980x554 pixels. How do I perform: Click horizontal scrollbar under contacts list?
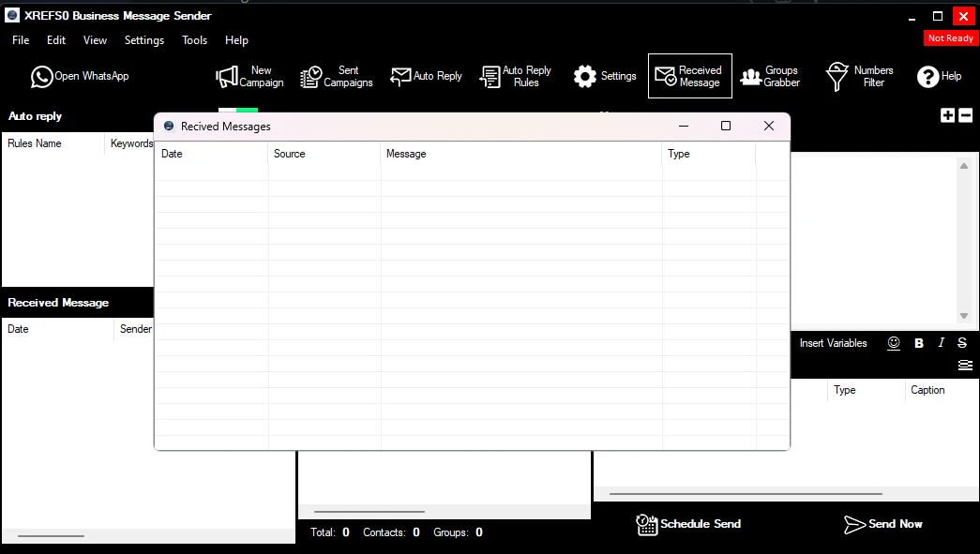point(369,512)
